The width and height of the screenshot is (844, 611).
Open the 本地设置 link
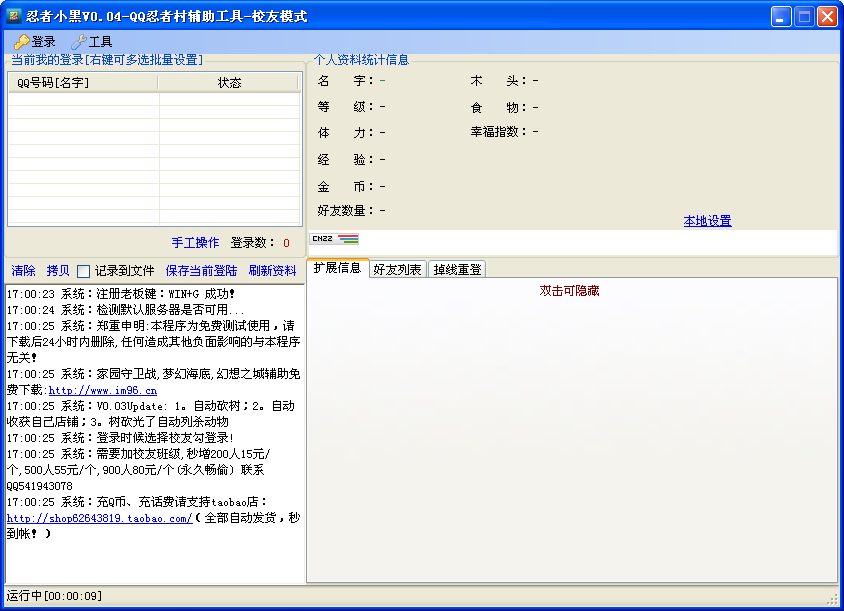[707, 221]
